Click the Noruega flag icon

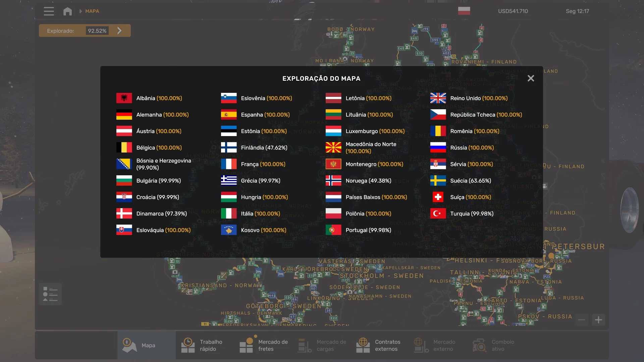333,181
